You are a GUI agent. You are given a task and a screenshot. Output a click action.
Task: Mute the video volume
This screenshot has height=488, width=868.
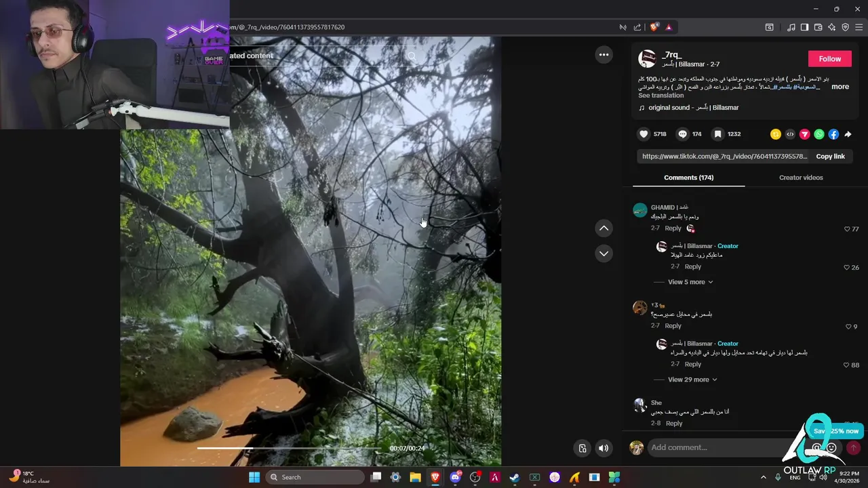(604, 448)
